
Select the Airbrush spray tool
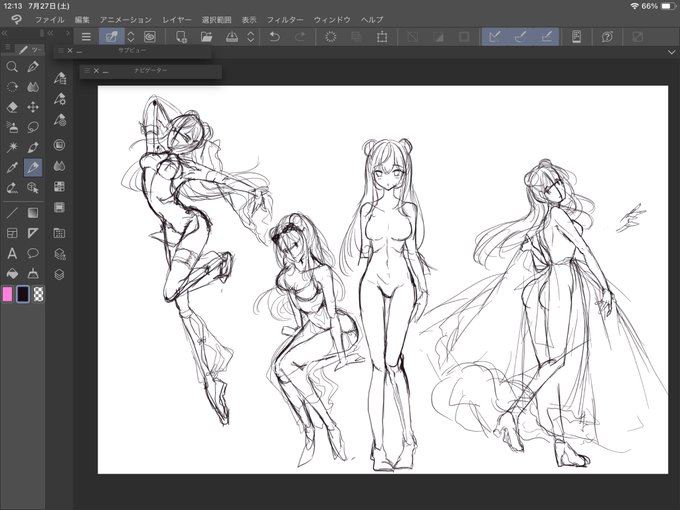coord(12,127)
